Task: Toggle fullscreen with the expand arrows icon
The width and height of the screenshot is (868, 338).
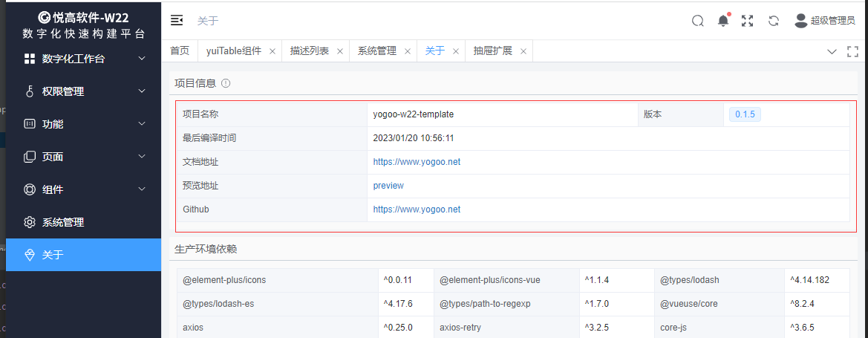Action: tap(748, 21)
